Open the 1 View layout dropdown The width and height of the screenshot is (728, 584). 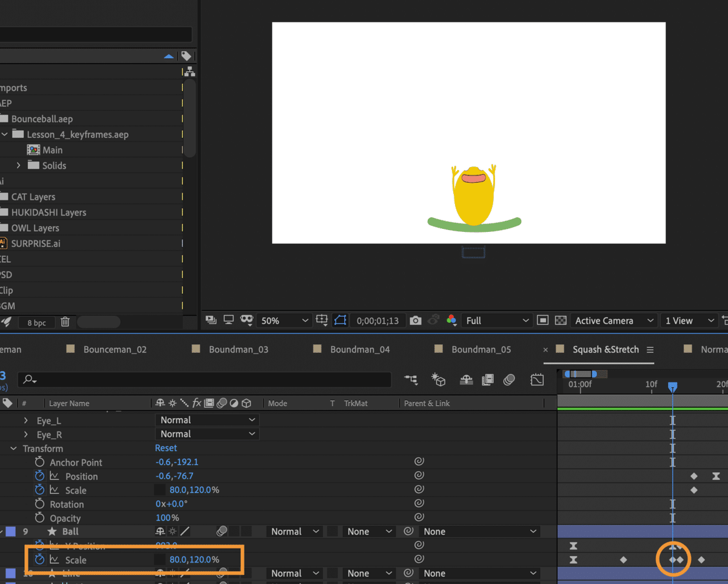689,321
